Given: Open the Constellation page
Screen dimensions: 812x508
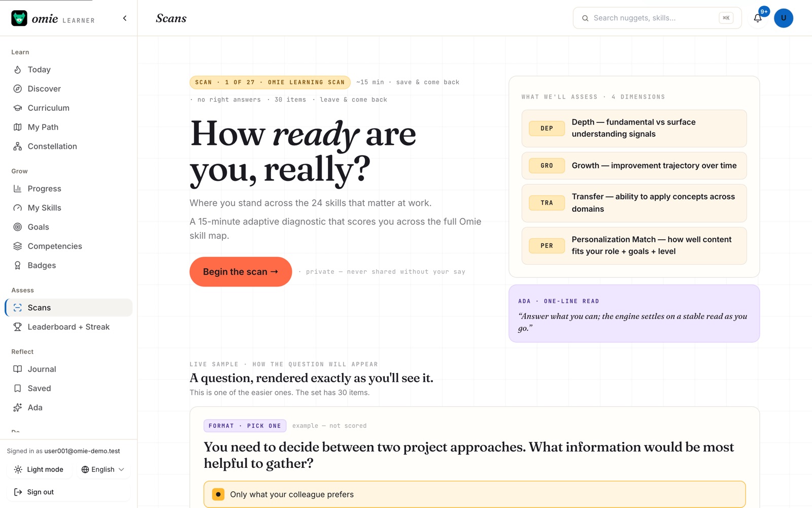Looking at the screenshot, I should click(69, 146).
